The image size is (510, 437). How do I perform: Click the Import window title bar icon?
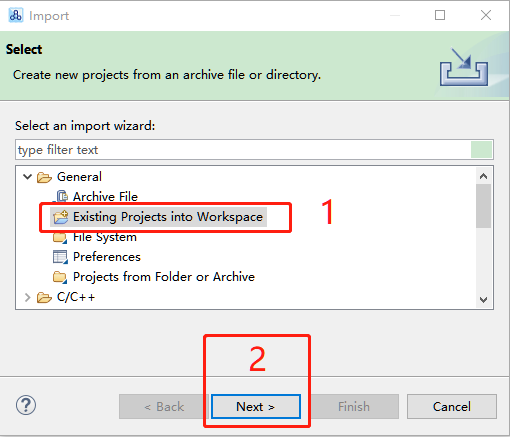[16, 15]
